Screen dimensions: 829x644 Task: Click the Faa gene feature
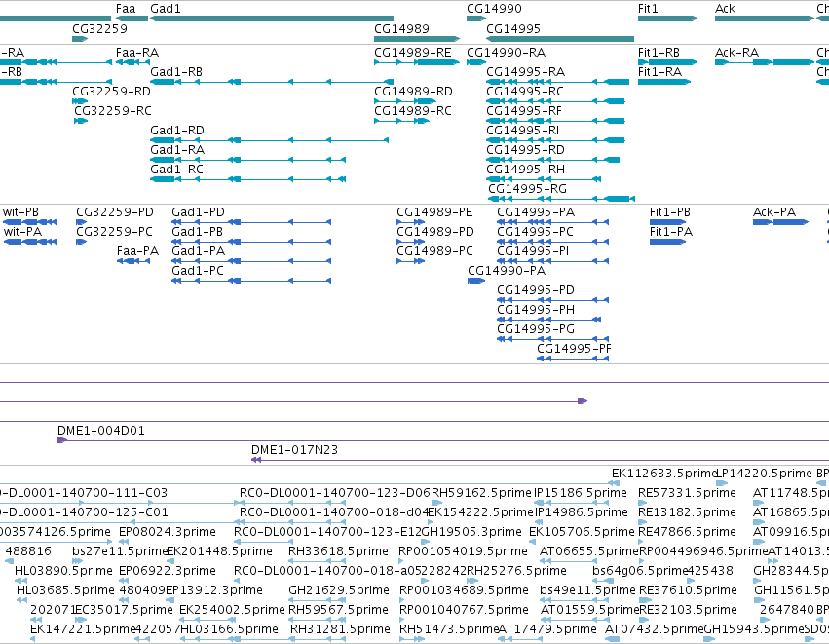coord(132,19)
